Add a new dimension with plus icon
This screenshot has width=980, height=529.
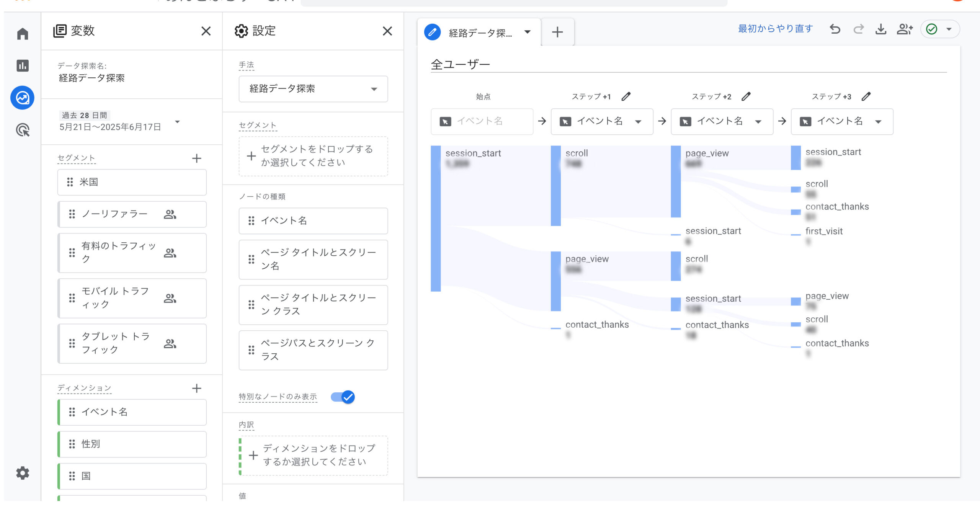click(x=197, y=388)
